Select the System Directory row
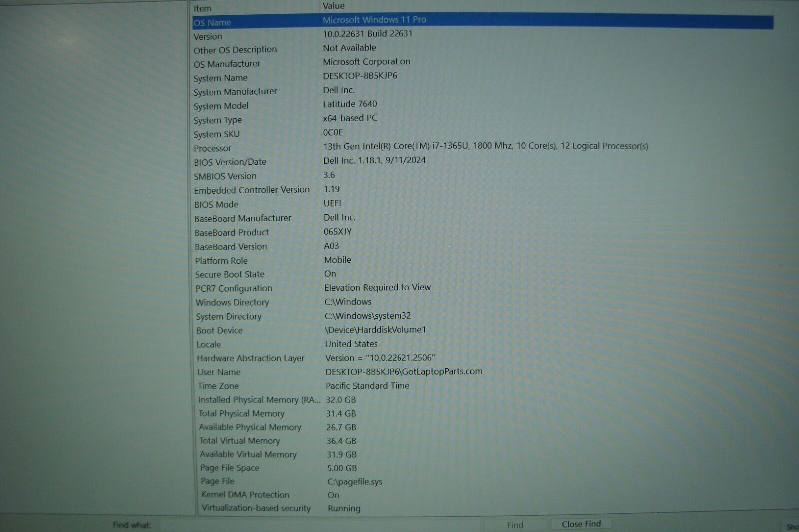Viewport: 799px width, 532px height. point(482,316)
